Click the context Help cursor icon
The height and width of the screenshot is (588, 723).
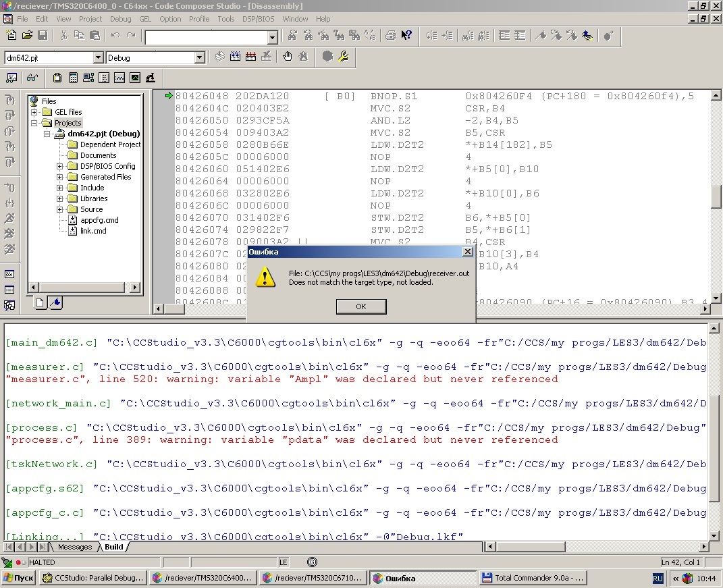click(x=406, y=36)
